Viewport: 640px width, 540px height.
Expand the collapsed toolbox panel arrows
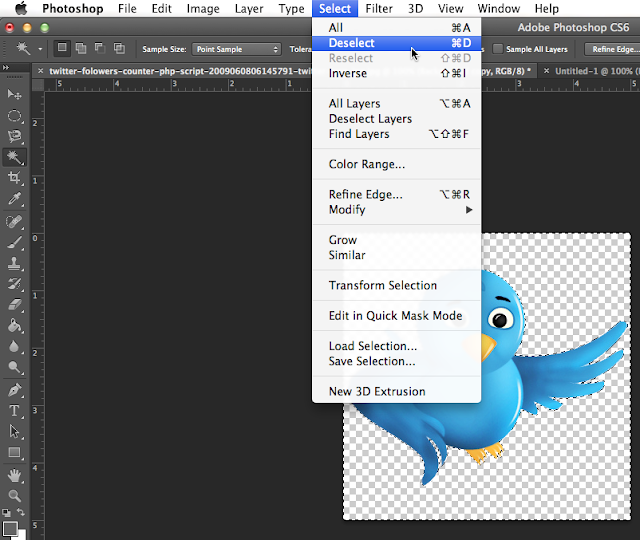coord(6,67)
